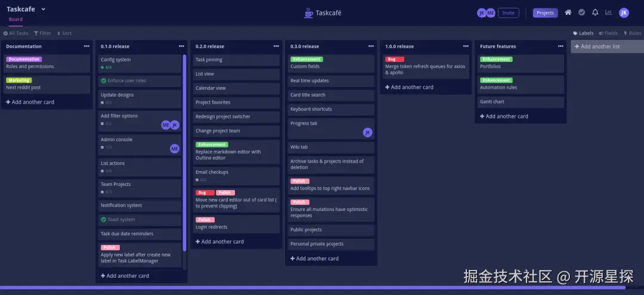Open the Filter dropdown
The image size is (644, 295).
point(43,33)
